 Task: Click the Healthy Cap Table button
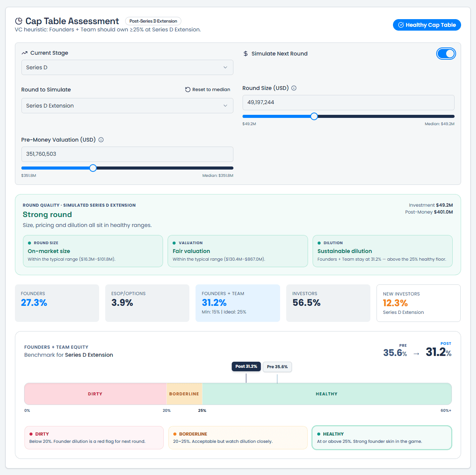pos(427,25)
